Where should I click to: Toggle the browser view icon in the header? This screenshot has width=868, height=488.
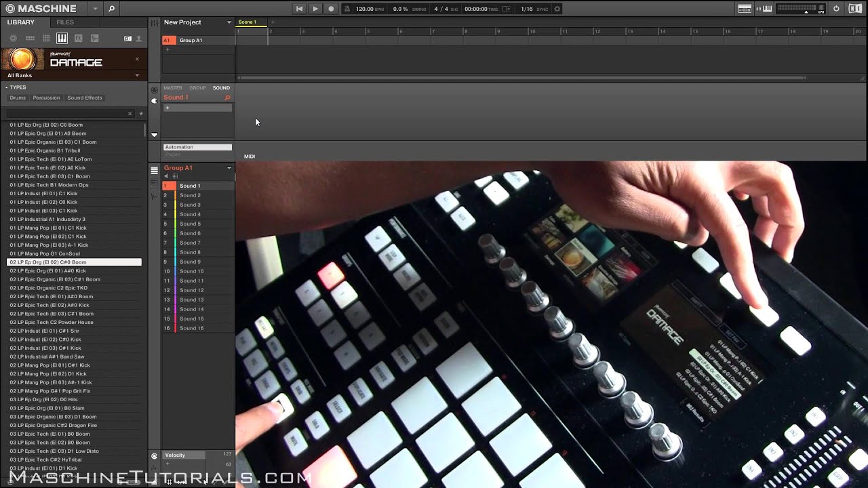click(x=745, y=9)
